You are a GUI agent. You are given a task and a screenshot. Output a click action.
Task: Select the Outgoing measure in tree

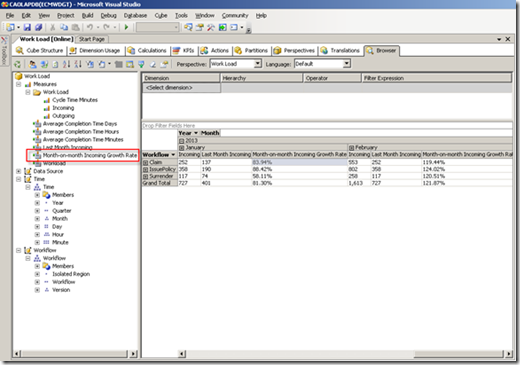tap(63, 116)
